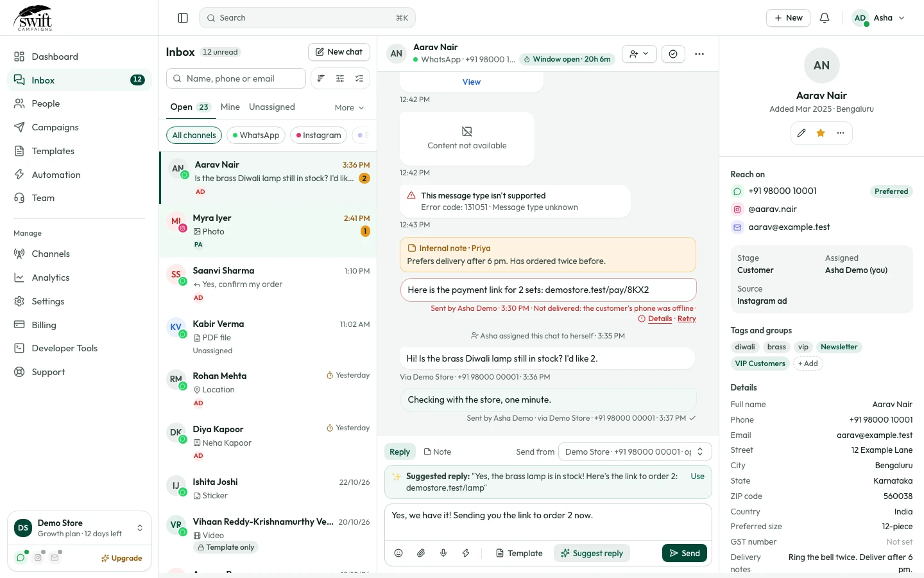Open Asha account menu
Screen dimensions: 924x578
click(x=878, y=18)
